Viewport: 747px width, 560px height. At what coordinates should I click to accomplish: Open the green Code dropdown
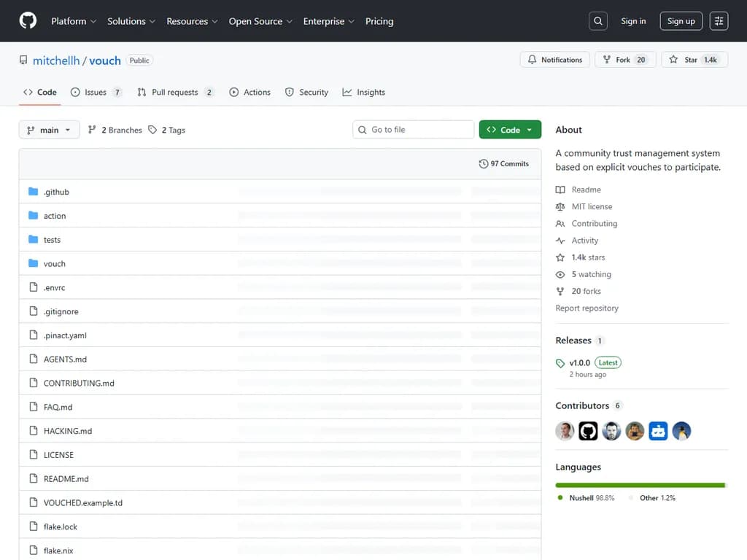[x=510, y=130]
